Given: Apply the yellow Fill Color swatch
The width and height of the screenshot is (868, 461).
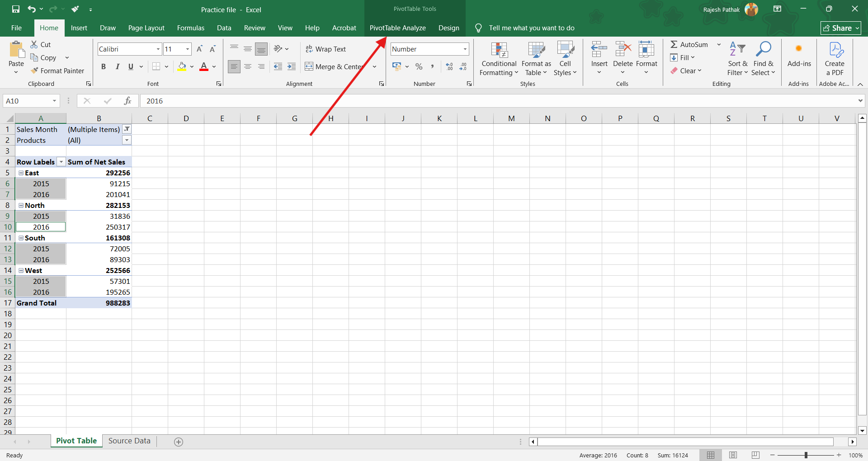Looking at the screenshot, I should click(182, 67).
